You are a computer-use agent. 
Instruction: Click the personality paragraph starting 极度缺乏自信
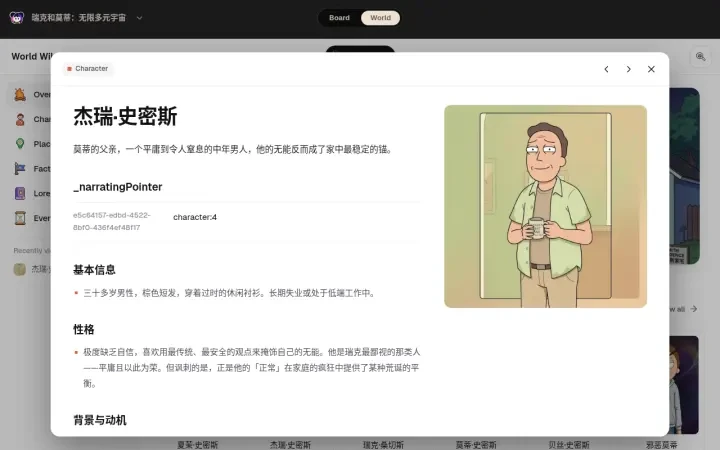[251, 367]
